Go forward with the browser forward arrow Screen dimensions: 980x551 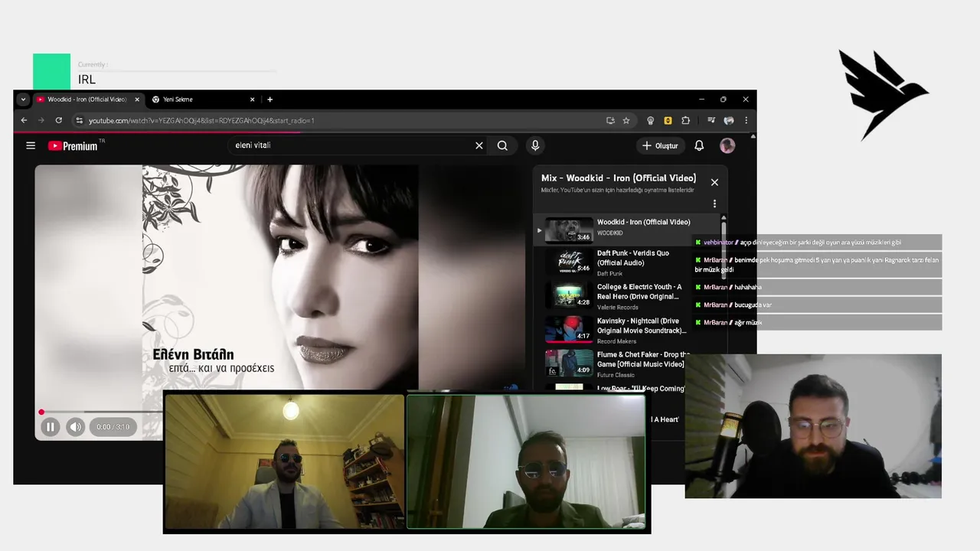41,120
